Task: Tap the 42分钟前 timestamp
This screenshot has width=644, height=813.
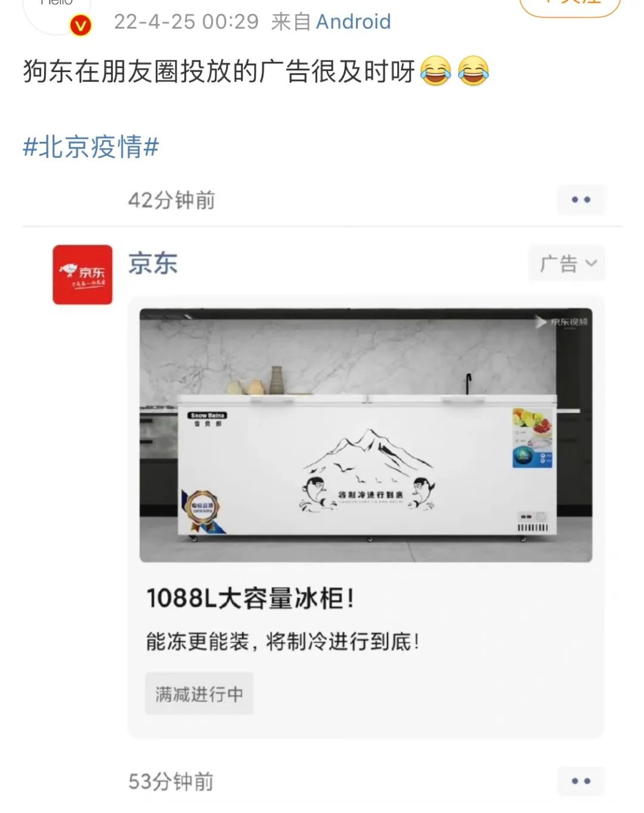Action: pyautogui.click(x=172, y=200)
